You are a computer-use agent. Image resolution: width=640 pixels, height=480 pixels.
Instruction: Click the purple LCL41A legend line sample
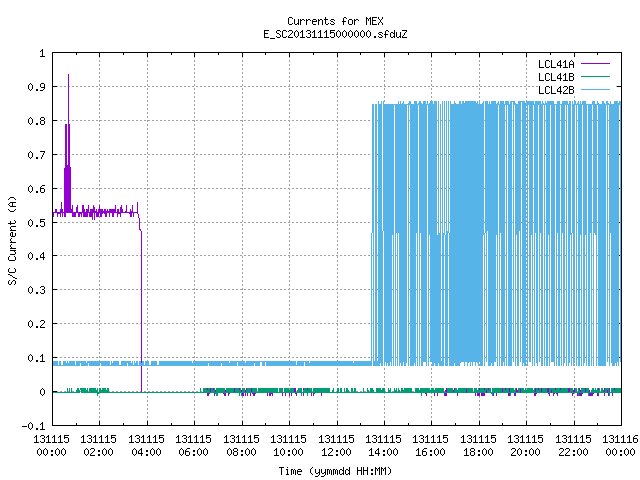tap(595, 64)
